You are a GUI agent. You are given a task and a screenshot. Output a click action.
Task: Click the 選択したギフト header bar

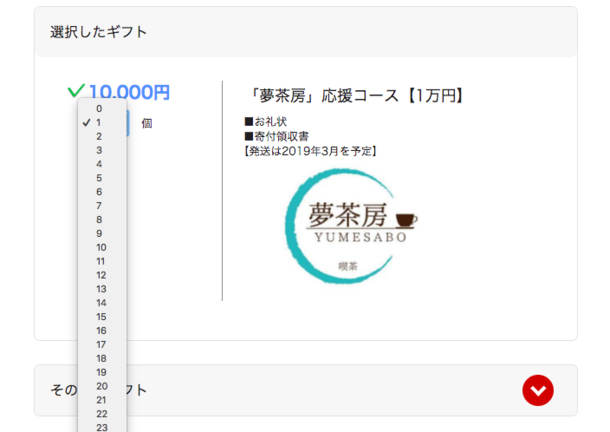coord(305,32)
